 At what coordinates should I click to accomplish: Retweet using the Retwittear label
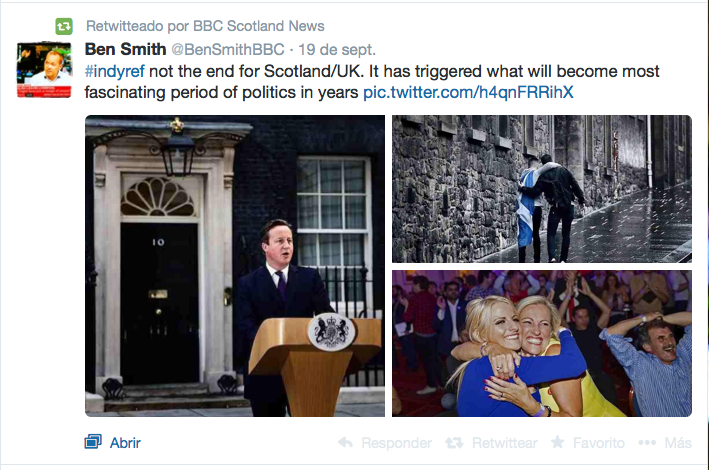tap(505, 443)
